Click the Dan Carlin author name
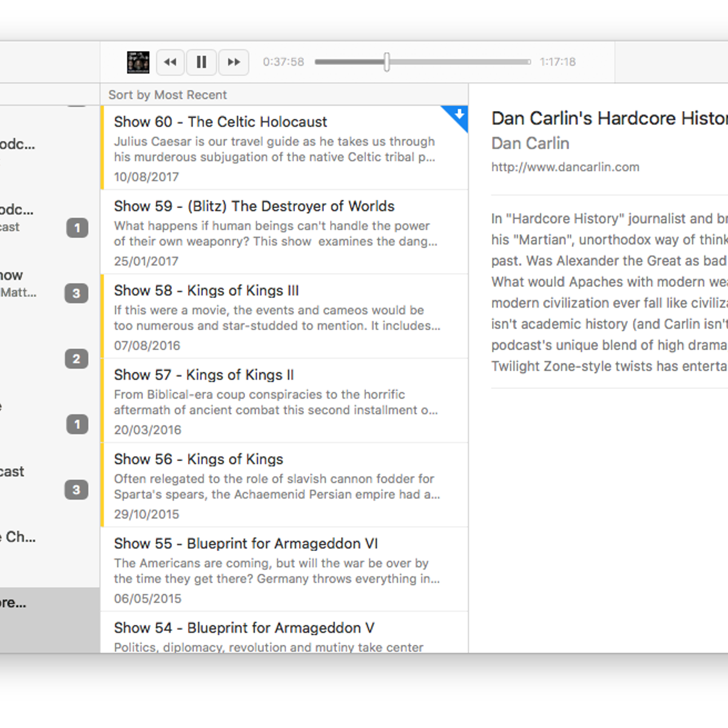 coord(530,143)
